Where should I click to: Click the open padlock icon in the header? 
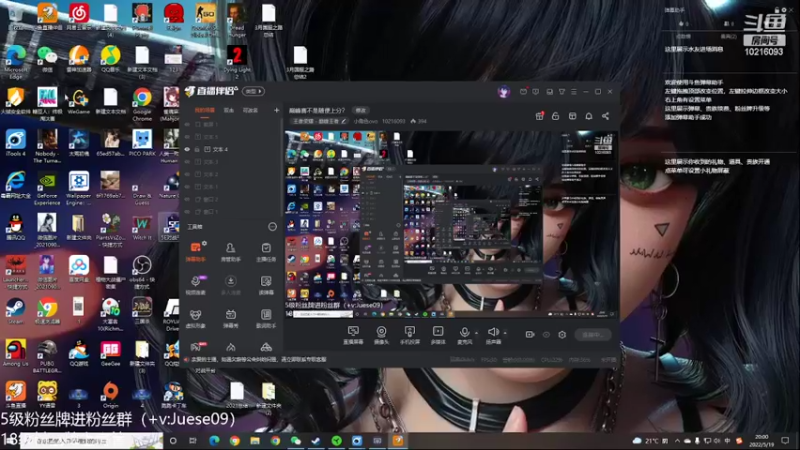pos(556,116)
